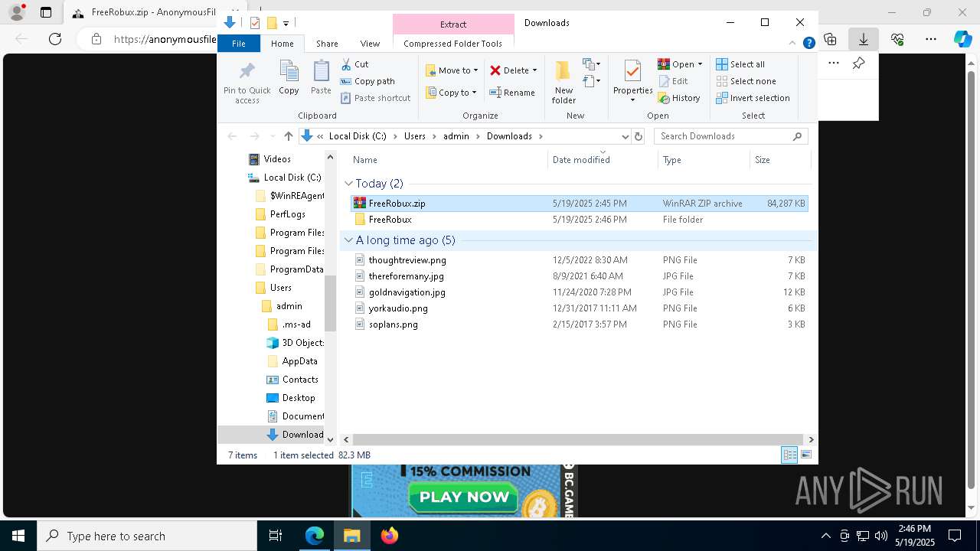Click Invert selection

coord(753,98)
